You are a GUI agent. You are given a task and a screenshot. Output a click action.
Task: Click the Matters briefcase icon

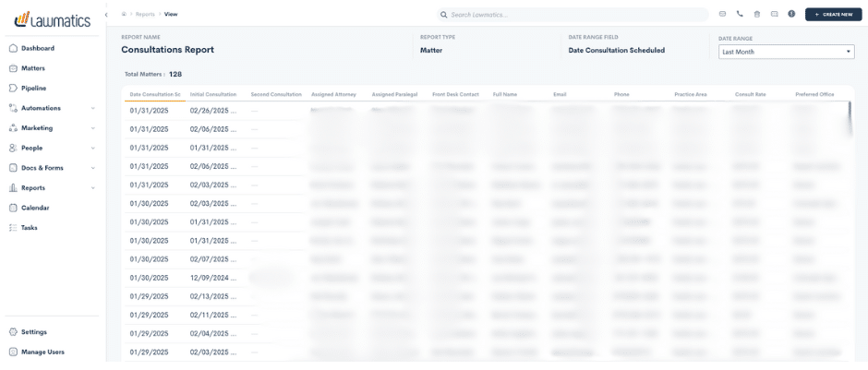click(x=13, y=68)
